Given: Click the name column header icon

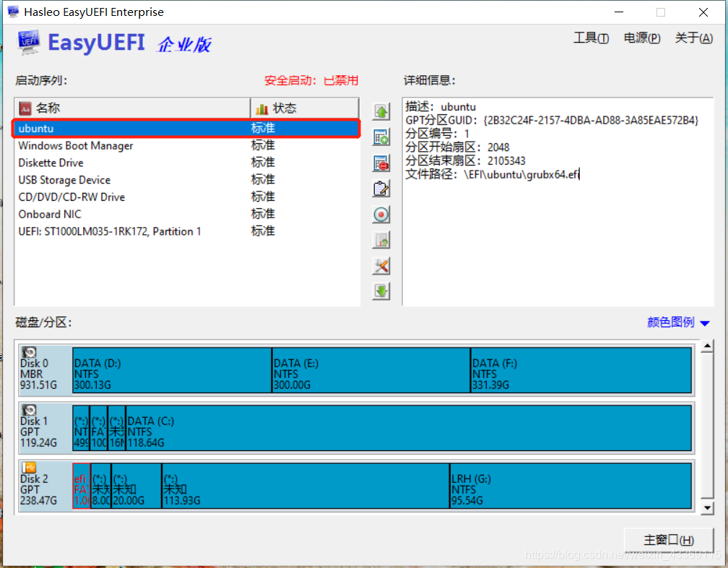Looking at the screenshot, I should 25,108.
